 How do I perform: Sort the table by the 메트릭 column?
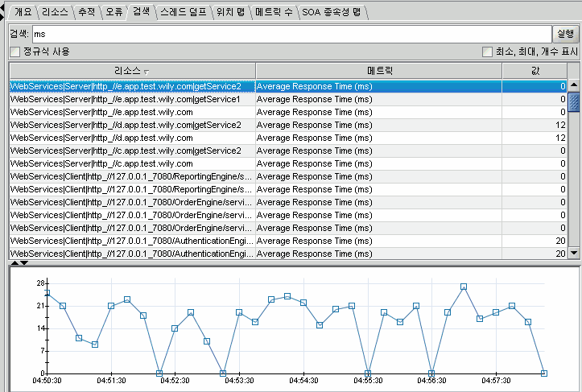coord(378,72)
